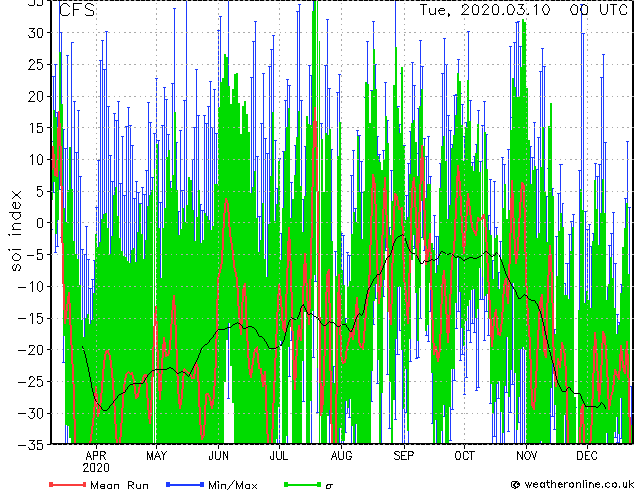This screenshot has width=634, height=490.
Task: Click the APR month label
Action: (96, 456)
